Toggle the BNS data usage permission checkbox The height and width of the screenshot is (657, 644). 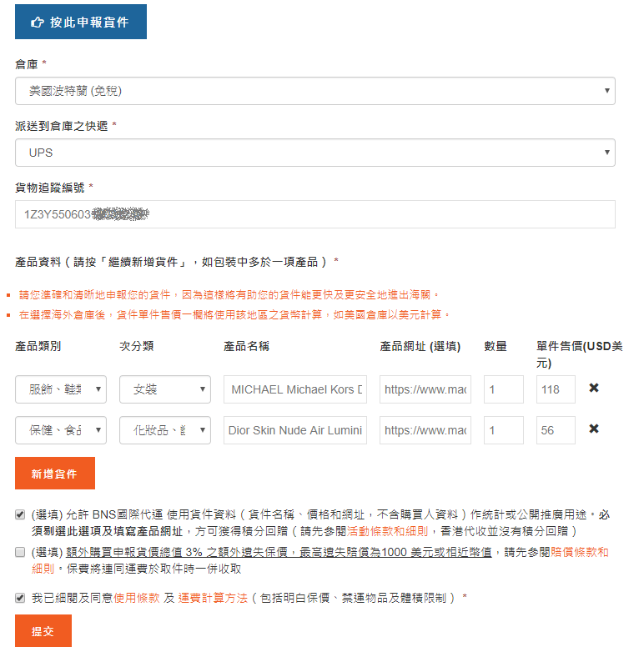point(20,515)
